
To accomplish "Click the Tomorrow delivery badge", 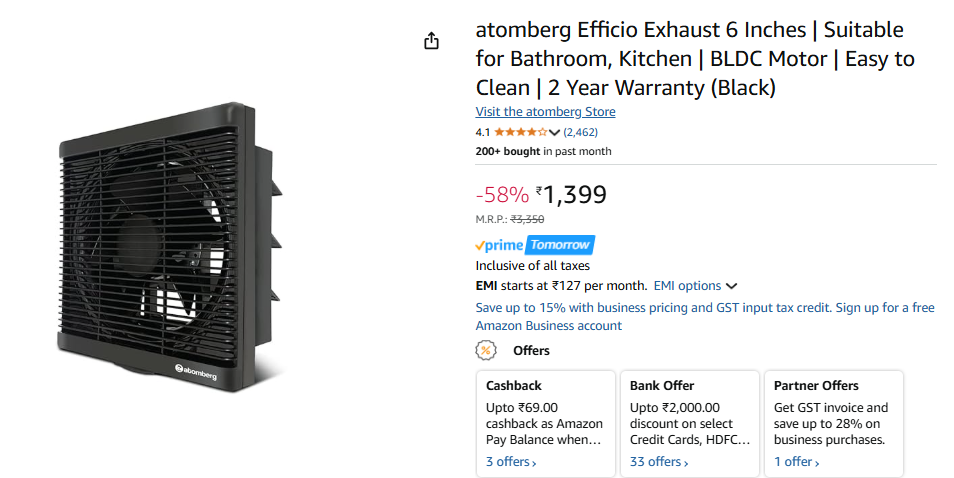I will (x=560, y=244).
